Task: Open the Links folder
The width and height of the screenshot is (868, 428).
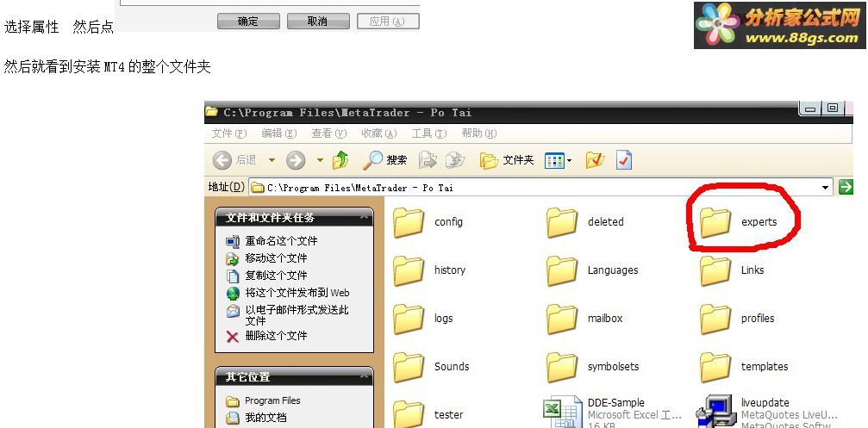Action: coord(732,270)
